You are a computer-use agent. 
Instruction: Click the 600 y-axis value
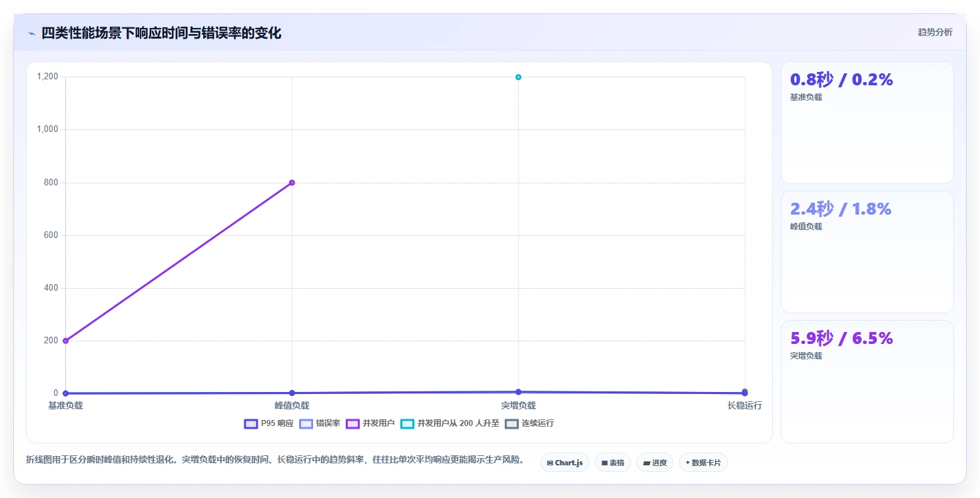coord(51,235)
